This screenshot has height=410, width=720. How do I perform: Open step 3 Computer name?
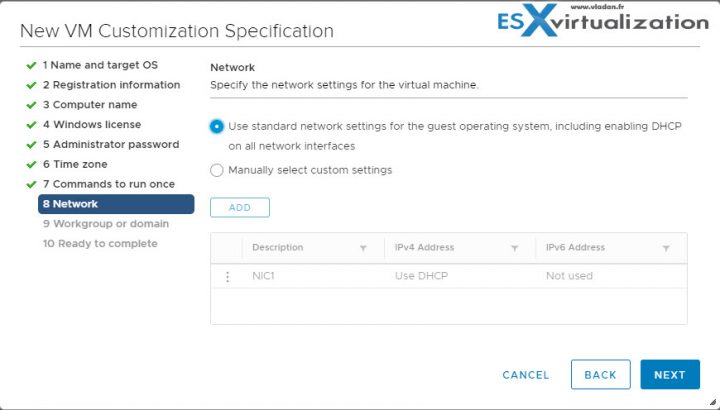[x=90, y=105]
